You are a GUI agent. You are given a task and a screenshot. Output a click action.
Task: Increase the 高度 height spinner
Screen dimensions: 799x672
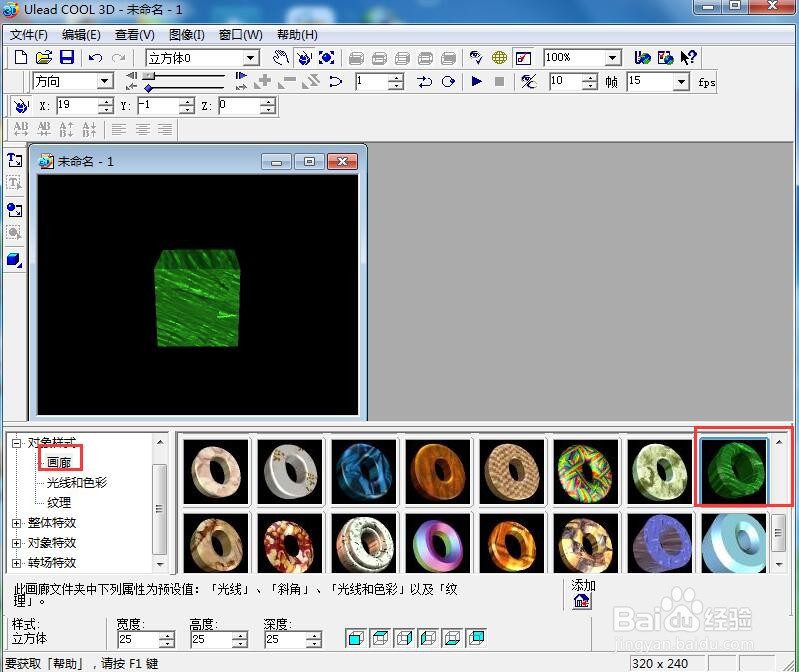240,635
